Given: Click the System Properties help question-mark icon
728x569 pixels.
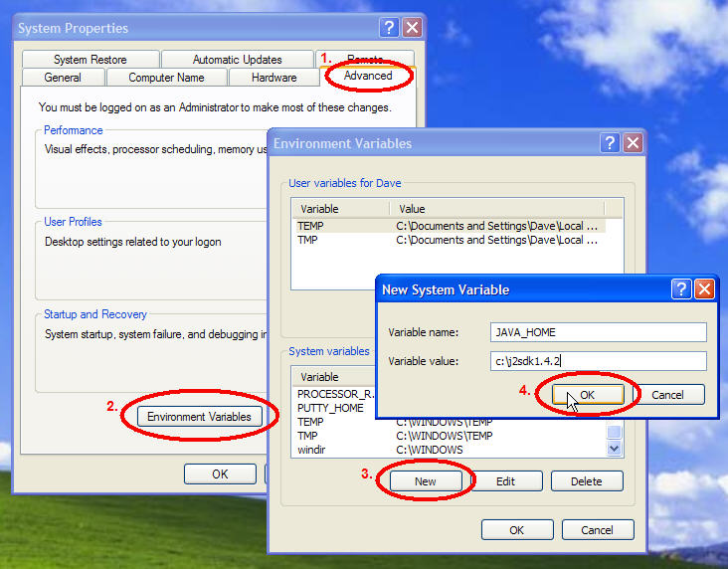Looking at the screenshot, I should (389, 28).
